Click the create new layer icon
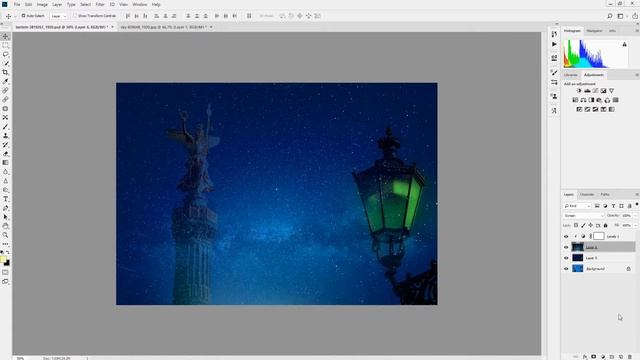This screenshot has width=640, height=360. click(x=621, y=357)
